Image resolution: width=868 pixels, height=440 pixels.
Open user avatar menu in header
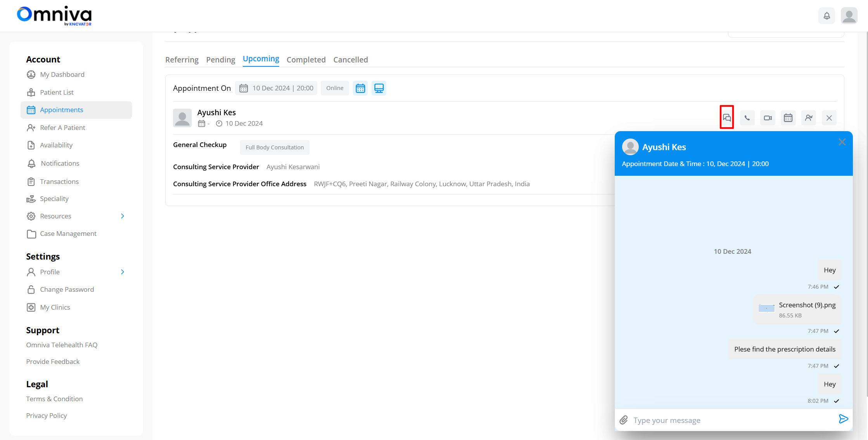(849, 16)
